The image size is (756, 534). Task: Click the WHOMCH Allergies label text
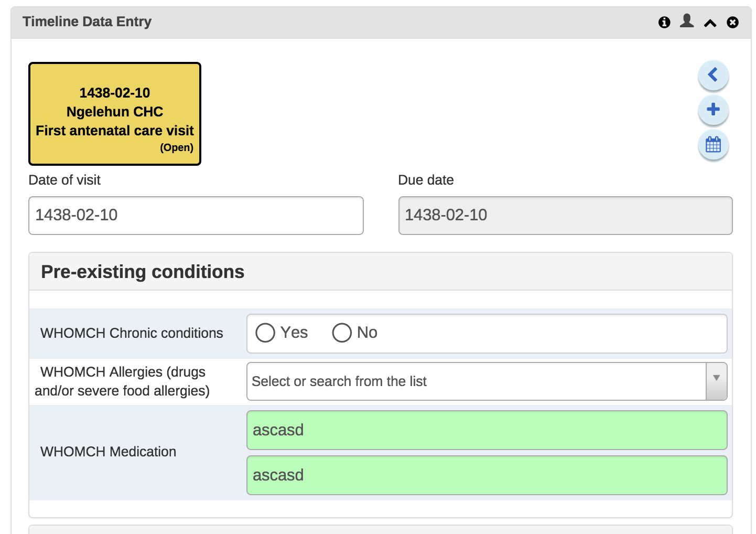pyautogui.click(x=122, y=381)
